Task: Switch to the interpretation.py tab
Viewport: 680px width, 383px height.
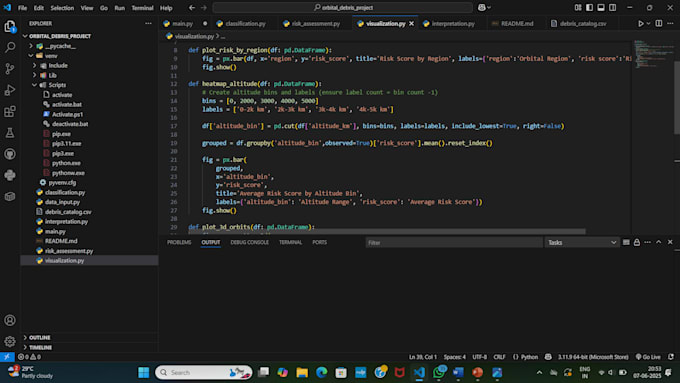Action: (x=453, y=23)
